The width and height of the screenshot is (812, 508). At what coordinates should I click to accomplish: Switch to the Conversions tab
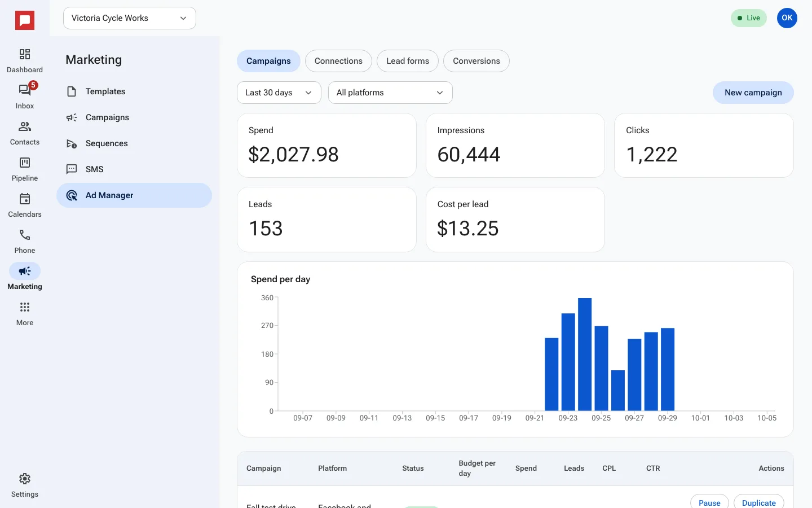point(476,61)
